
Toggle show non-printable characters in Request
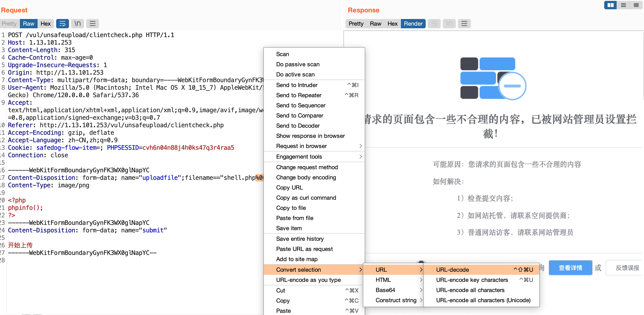point(78,24)
